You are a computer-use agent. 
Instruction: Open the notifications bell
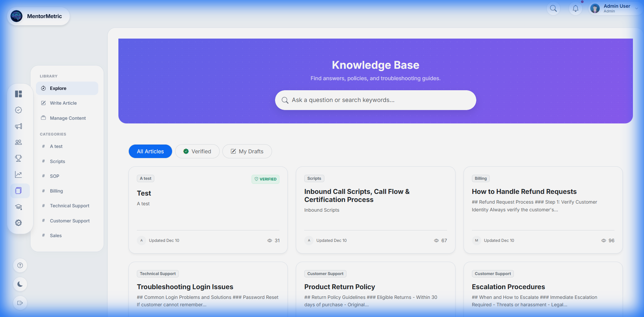[576, 9]
